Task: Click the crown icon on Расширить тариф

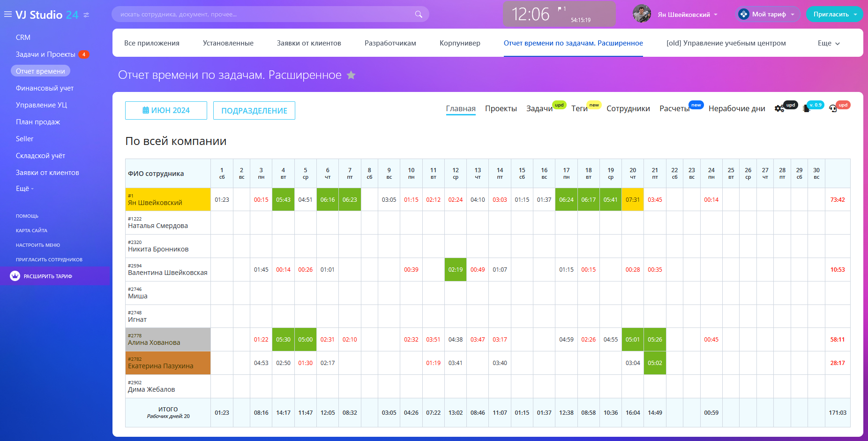Action: [x=15, y=276]
